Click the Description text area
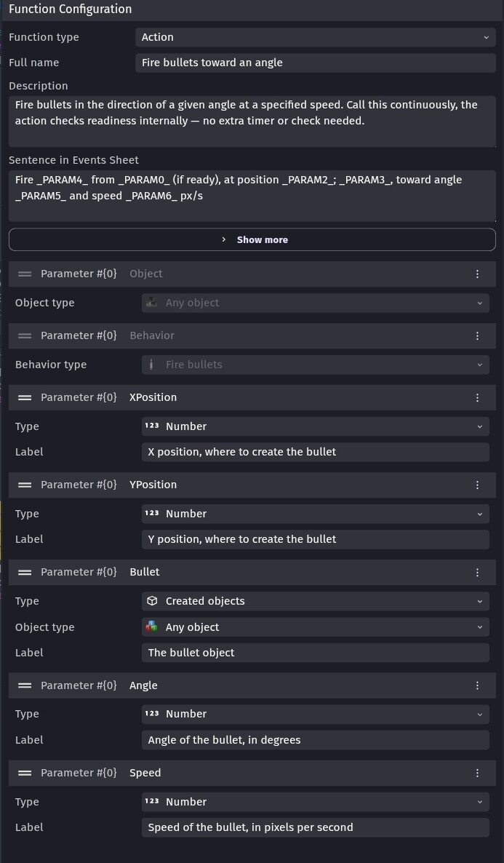 (252, 121)
